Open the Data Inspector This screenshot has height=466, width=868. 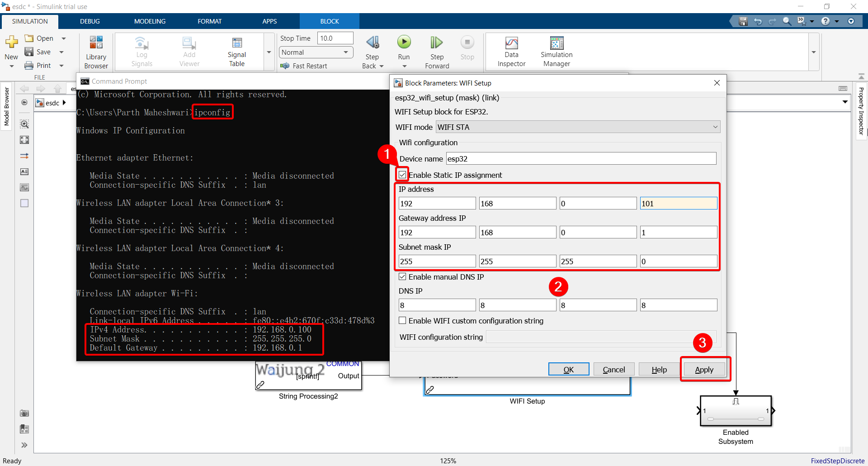coord(511,52)
